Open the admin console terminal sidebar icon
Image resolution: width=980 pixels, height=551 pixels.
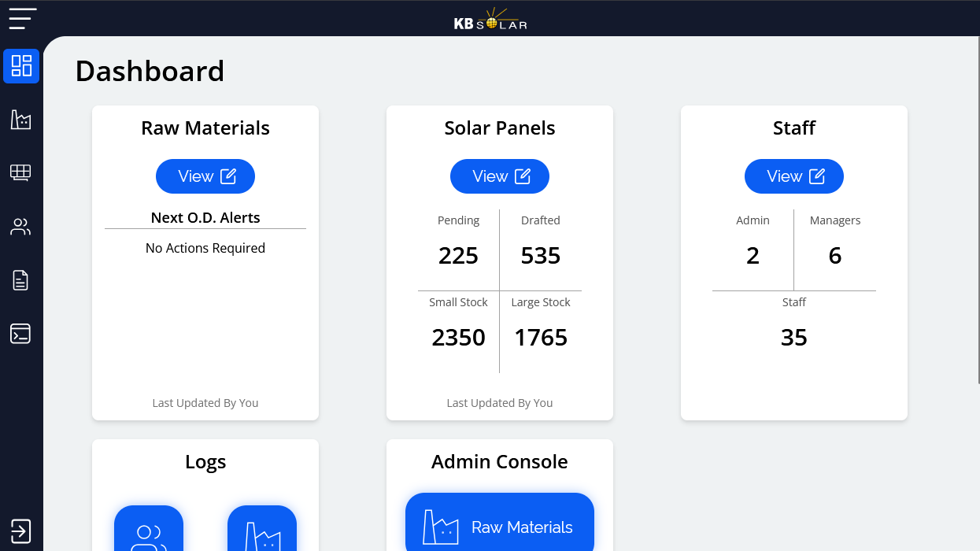(x=20, y=334)
